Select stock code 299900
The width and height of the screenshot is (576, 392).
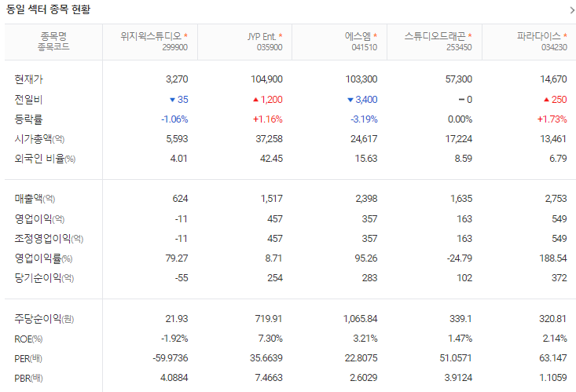[x=175, y=47]
